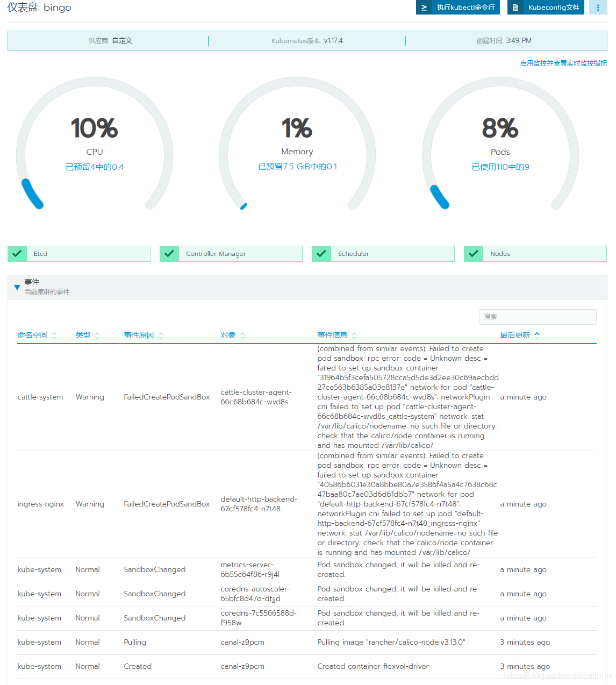Image resolution: width=616 pixels, height=685 pixels.
Task: Sort events by 类型 column
Action: (x=88, y=336)
